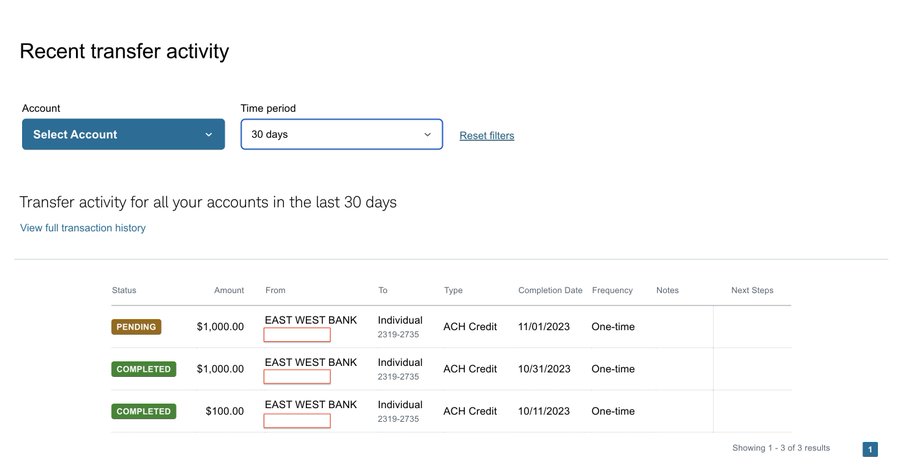This screenshot has height=466, width=900.
Task: Click ACH Credit type for 10/31/2023 transfer
Action: click(470, 369)
